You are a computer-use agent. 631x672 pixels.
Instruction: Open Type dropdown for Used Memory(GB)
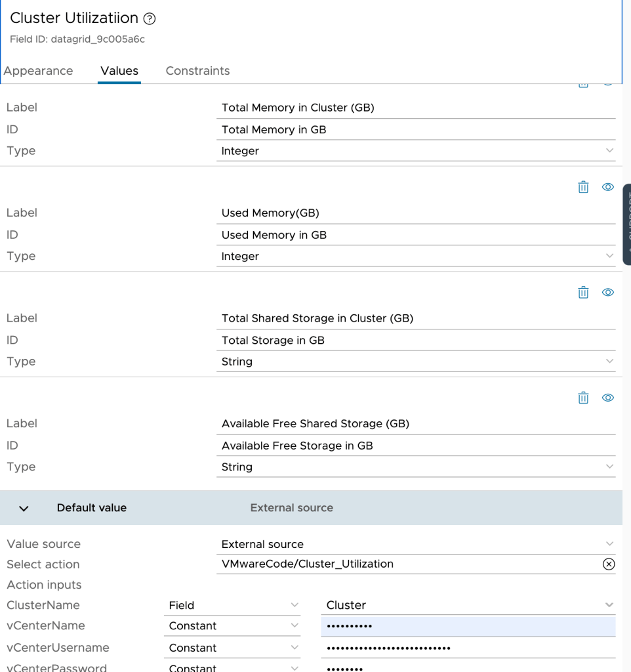[416, 257]
